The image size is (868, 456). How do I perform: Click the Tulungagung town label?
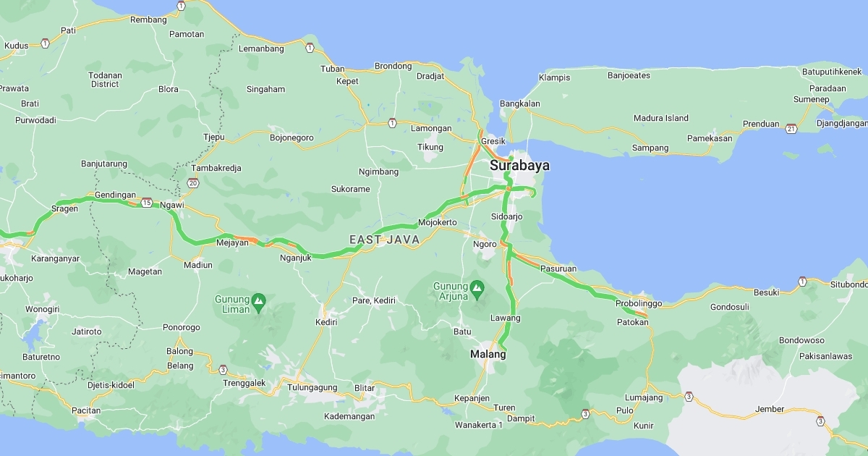(x=312, y=387)
